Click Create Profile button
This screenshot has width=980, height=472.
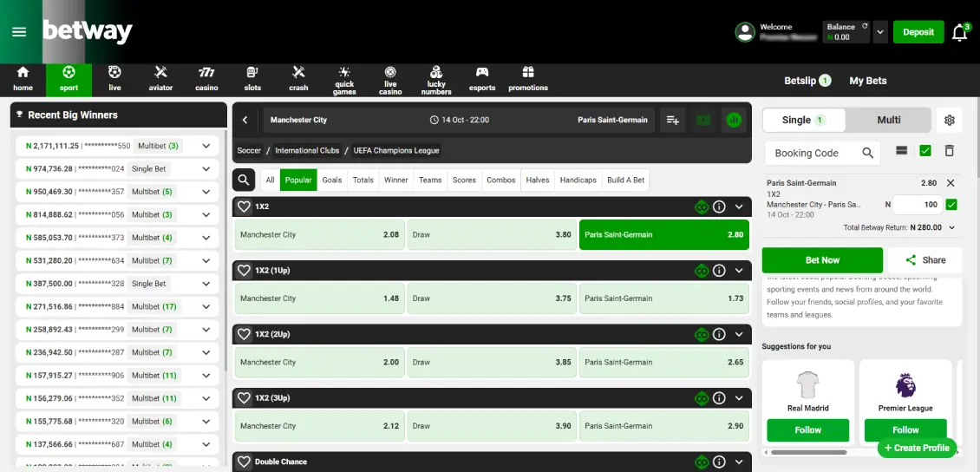tap(917, 448)
